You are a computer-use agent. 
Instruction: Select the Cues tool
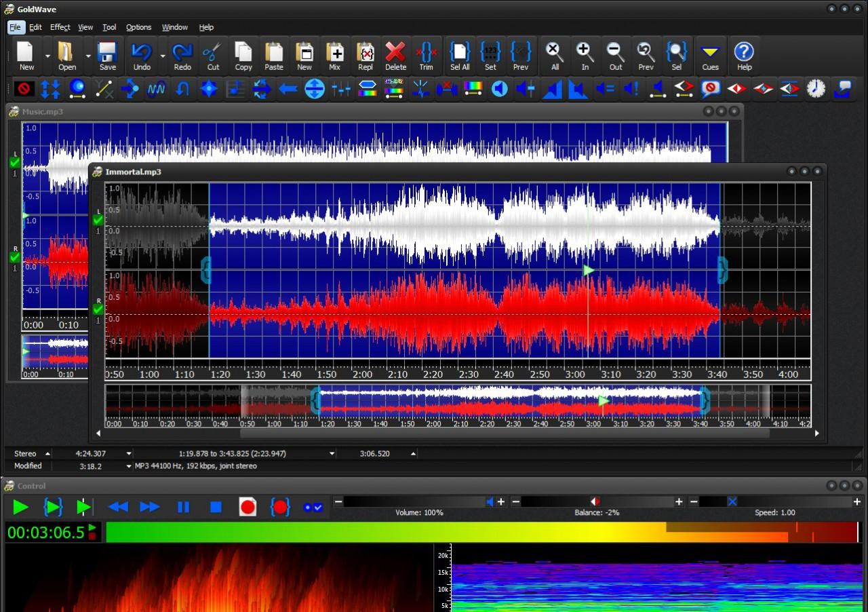coord(710,56)
